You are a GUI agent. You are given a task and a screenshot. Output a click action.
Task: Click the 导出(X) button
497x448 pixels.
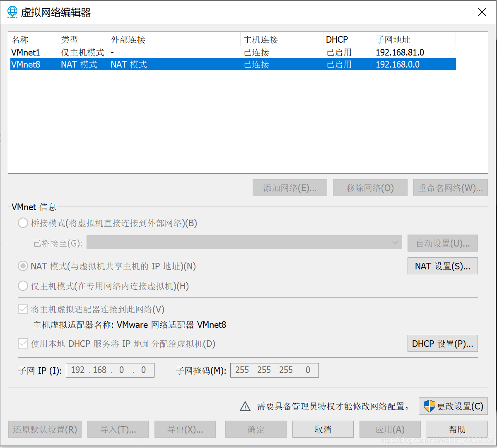(185, 429)
